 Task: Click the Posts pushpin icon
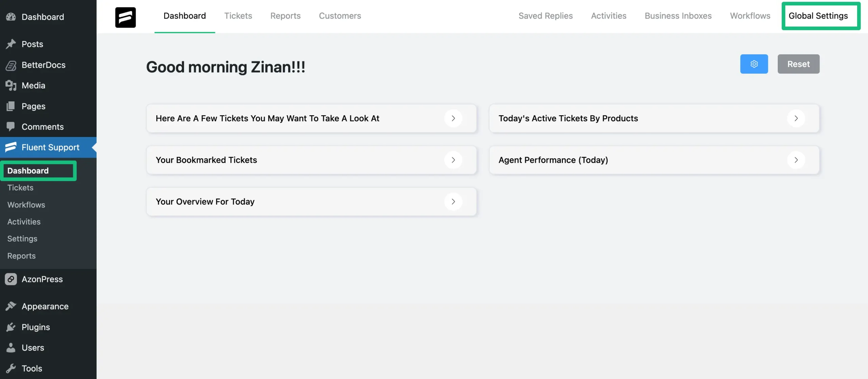[11, 44]
